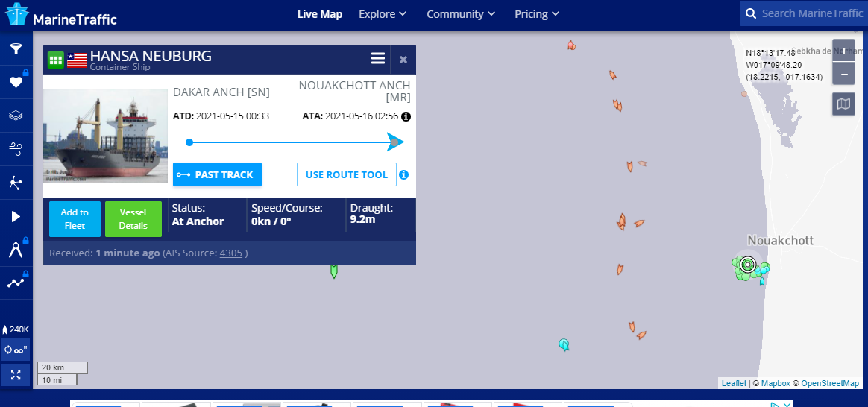Viewport: 868px width, 407px height.
Task: Click the Liberia flag icon
Action: pyautogui.click(x=77, y=60)
